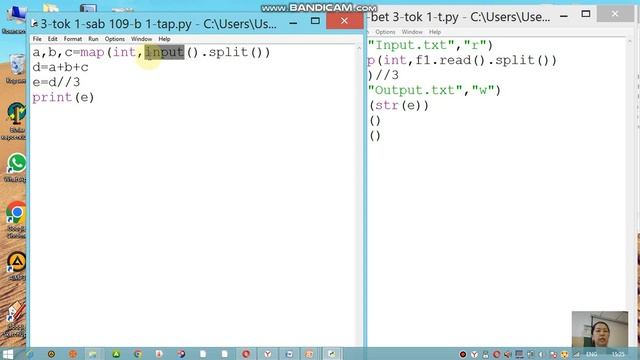
Task: Minimize the 1-tap.py window
Action: coord(293,22)
